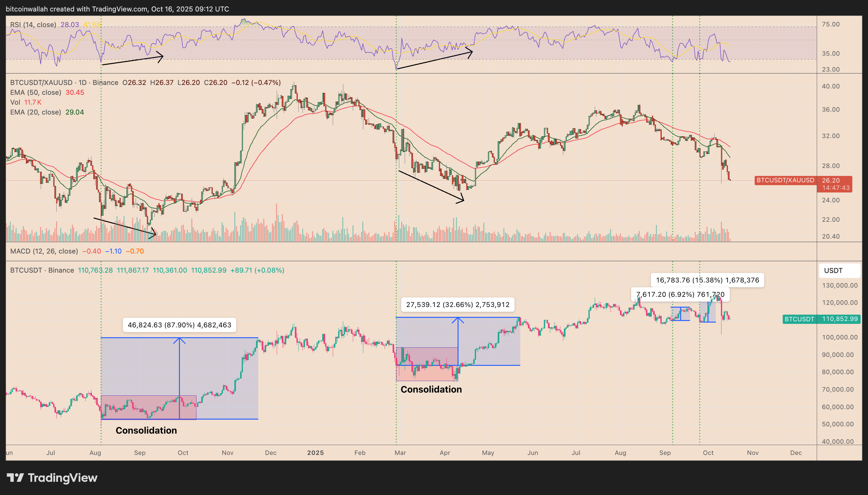The height and width of the screenshot is (495, 868).
Task: Click the RSI (14, close) indicator label
Action: pyautogui.click(x=33, y=24)
